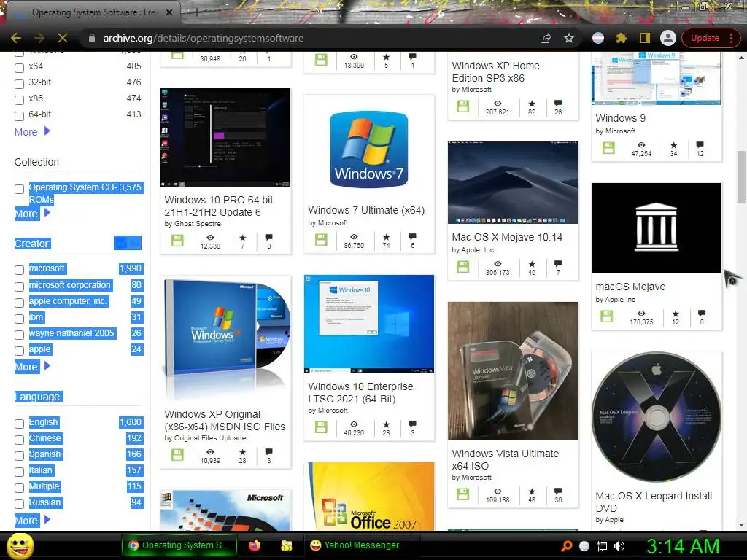Image resolution: width=747 pixels, height=560 pixels.
Task: Check the 64-bit filter checkbox
Action: (20, 116)
